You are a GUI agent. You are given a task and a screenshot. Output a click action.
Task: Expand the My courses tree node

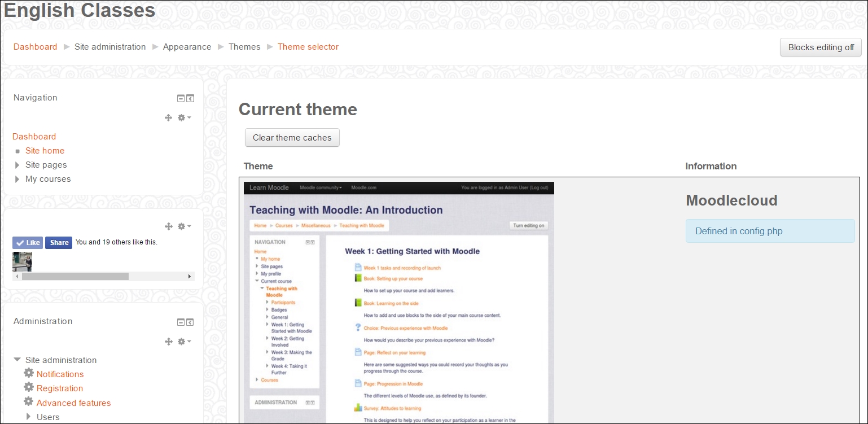[x=17, y=179]
